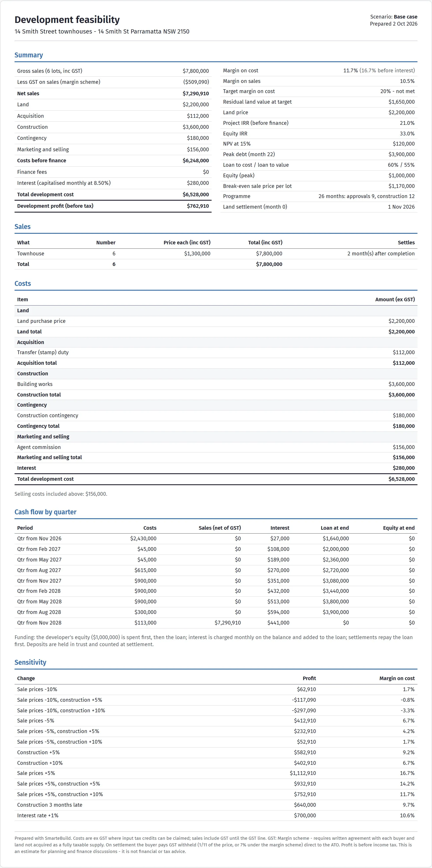Click the Scenario Base case label
Screen dimensions: 432x868
[x=394, y=17]
